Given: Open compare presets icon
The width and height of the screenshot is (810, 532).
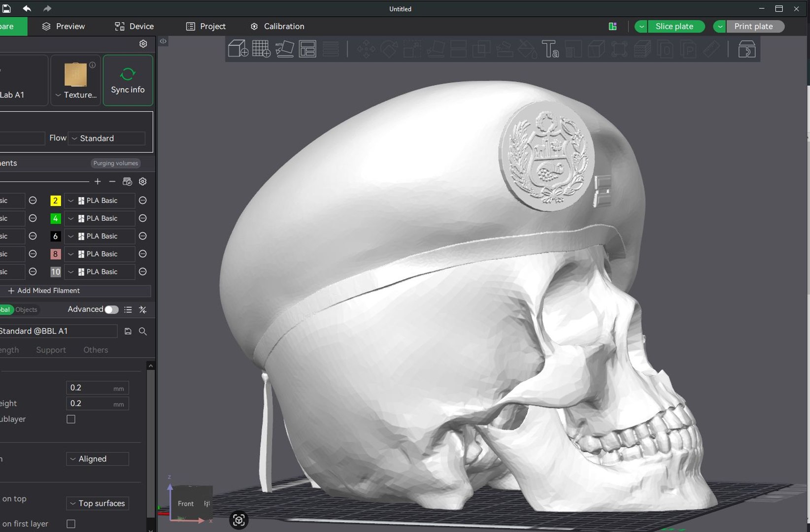Looking at the screenshot, I should point(143,309).
